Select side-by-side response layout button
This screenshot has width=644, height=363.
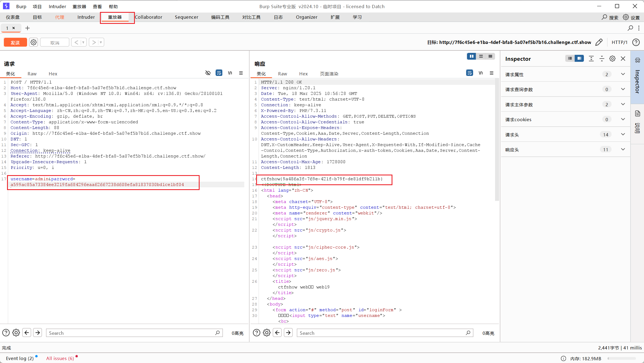(x=471, y=56)
